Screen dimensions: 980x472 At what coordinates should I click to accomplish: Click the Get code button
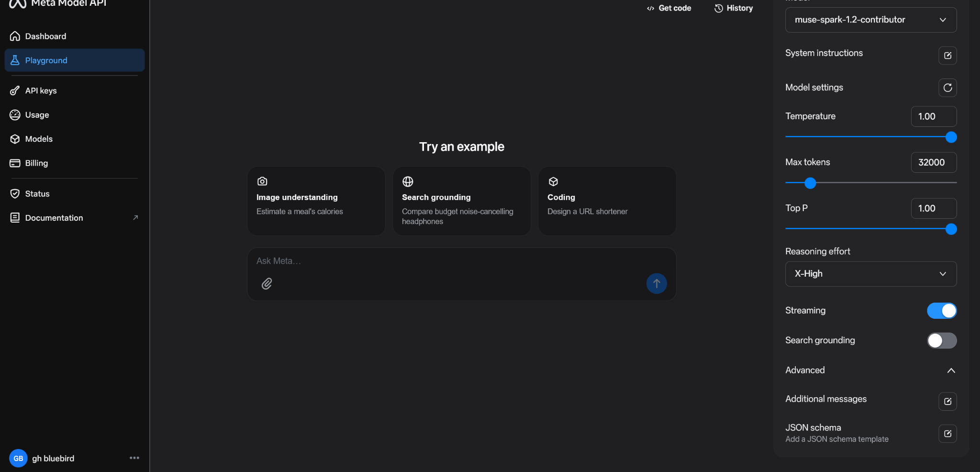(x=669, y=8)
